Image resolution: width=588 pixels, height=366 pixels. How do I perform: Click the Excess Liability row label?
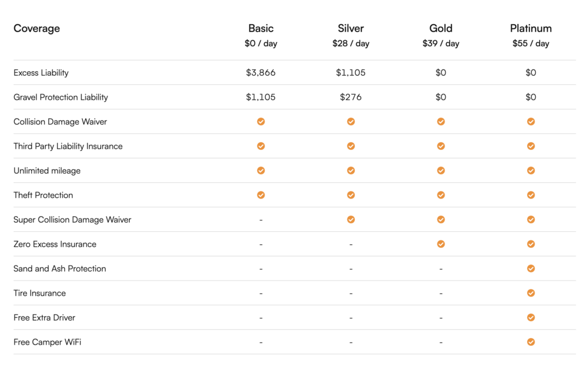[41, 73]
